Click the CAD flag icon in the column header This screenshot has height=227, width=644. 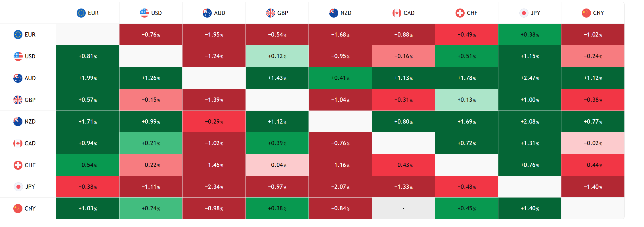[397, 13]
